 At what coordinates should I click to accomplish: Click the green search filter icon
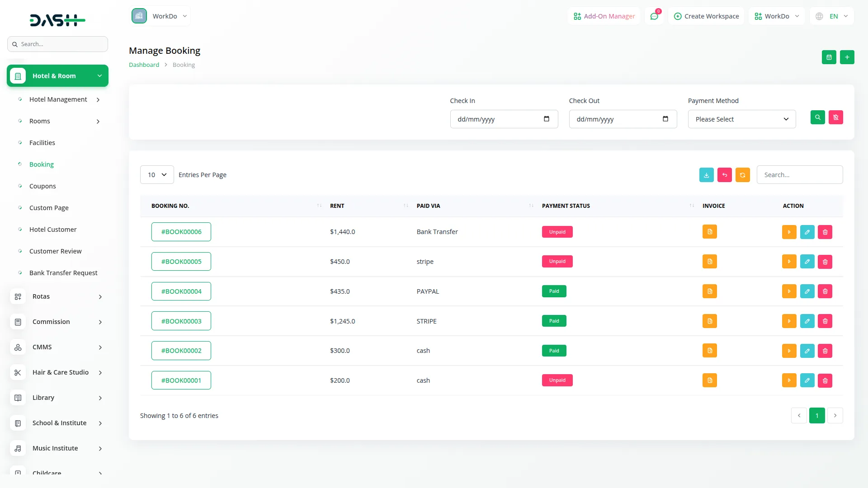(817, 117)
